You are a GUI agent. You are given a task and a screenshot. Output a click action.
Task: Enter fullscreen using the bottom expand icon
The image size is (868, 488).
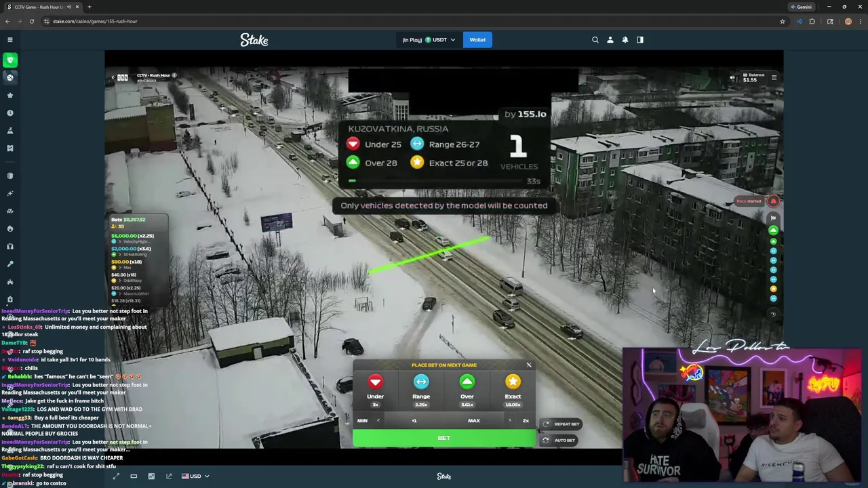click(x=116, y=476)
